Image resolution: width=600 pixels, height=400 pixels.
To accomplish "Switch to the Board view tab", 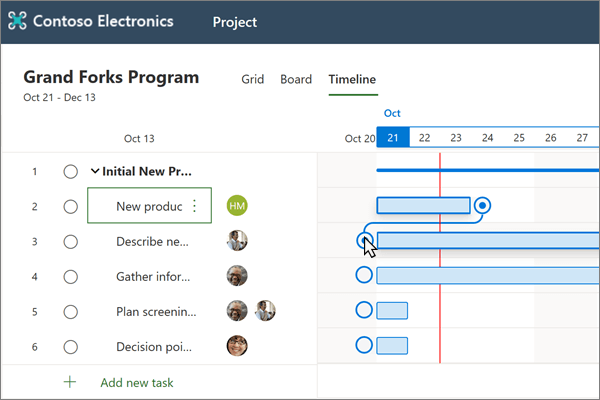I will pos(296,79).
